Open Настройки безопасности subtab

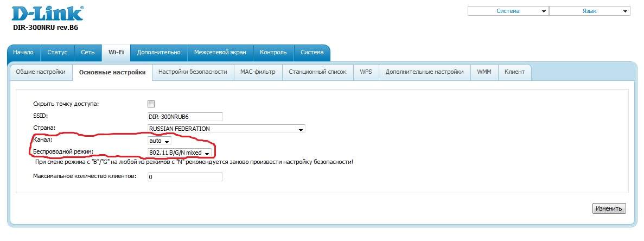pyautogui.click(x=193, y=72)
